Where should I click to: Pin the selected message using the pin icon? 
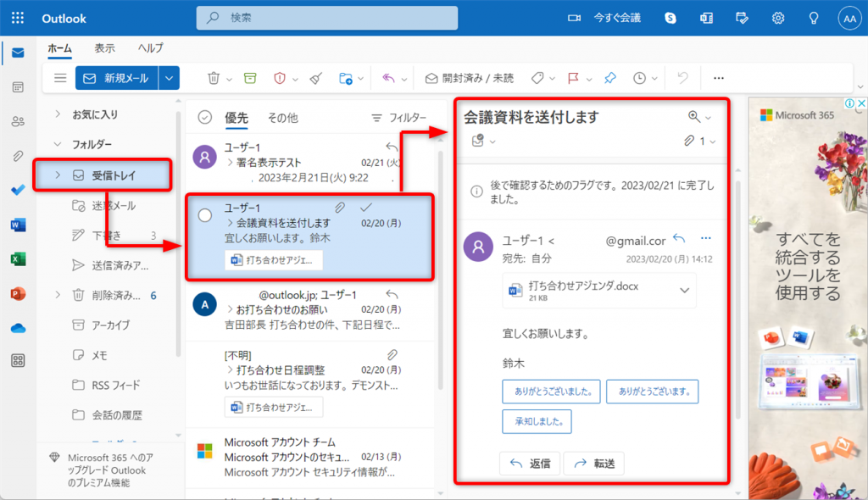609,78
